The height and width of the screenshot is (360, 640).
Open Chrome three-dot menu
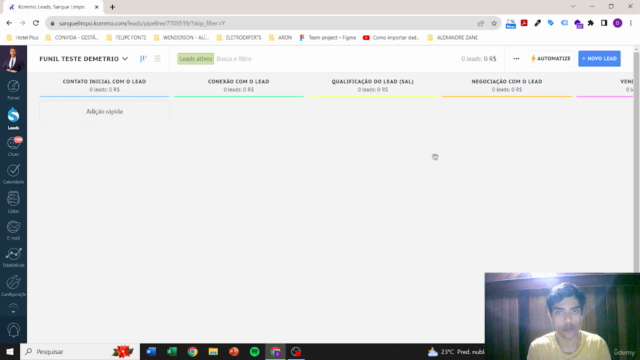[631, 23]
